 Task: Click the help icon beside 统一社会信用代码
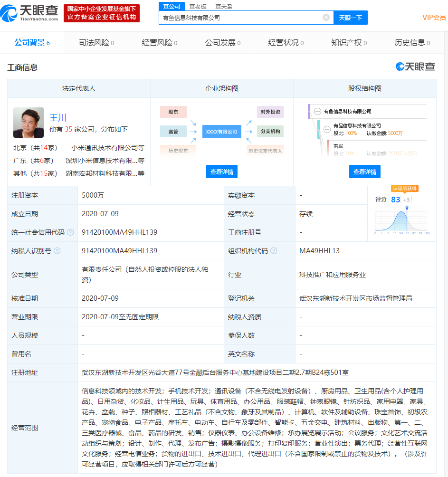point(70,232)
